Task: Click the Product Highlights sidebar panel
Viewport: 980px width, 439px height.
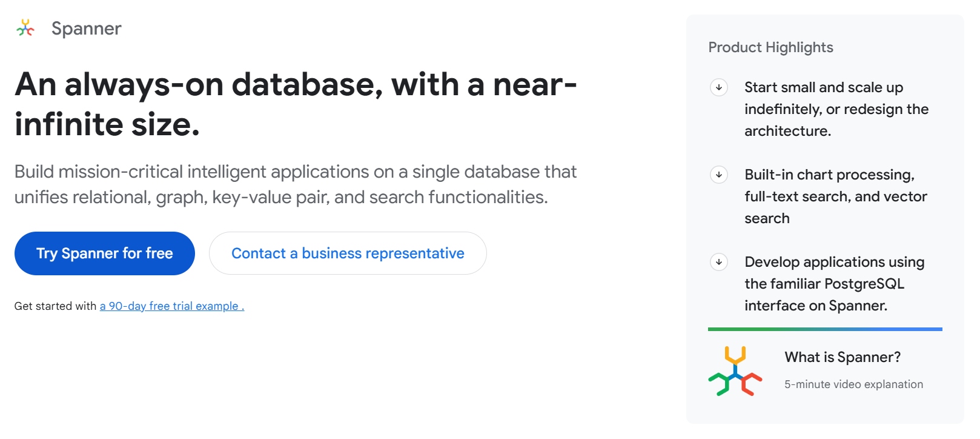Action: click(826, 218)
